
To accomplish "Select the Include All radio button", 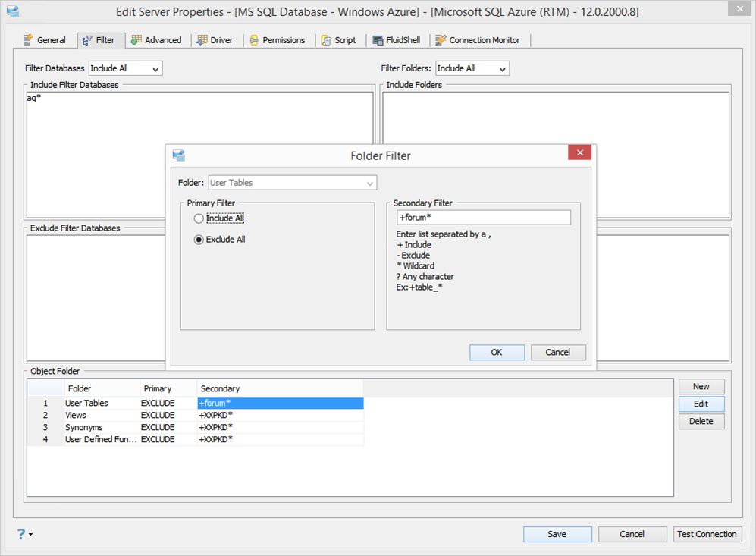I will point(199,218).
